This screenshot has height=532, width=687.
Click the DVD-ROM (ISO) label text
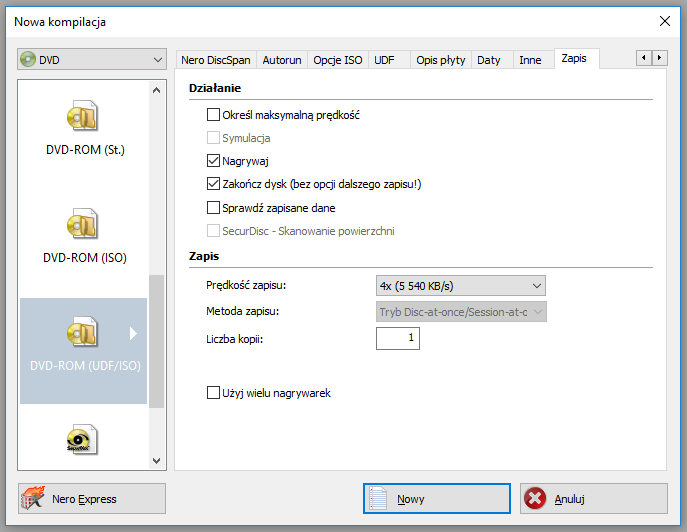(x=85, y=258)
